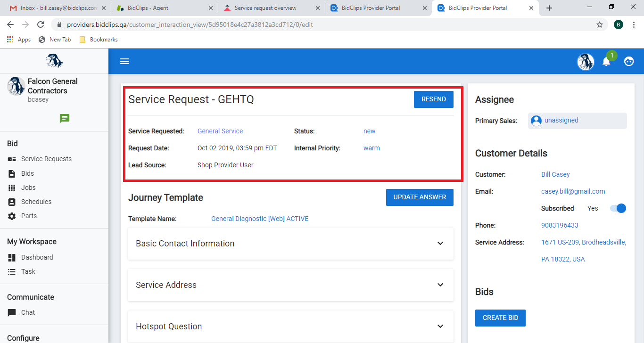Open Schedules in the sidebar menu
The image size is (644, 343).
(36, 202)
